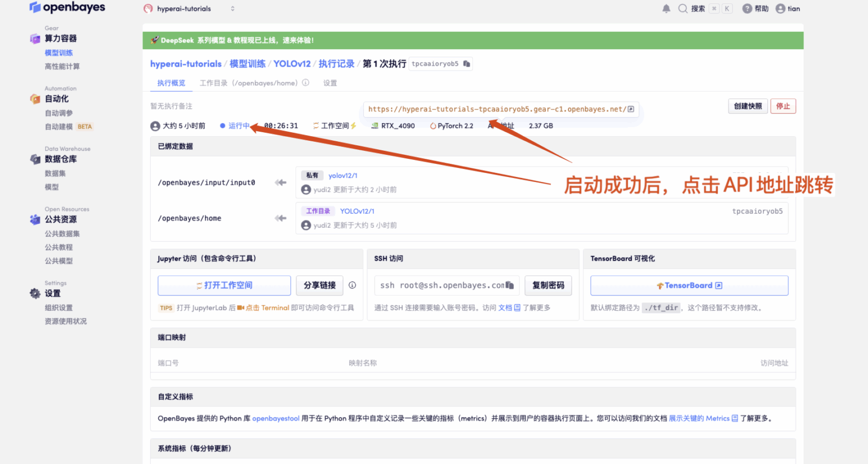Viewport: 868px width, 464px height.
Task: Open the help question mark icon
Action: tap(747, 8)
